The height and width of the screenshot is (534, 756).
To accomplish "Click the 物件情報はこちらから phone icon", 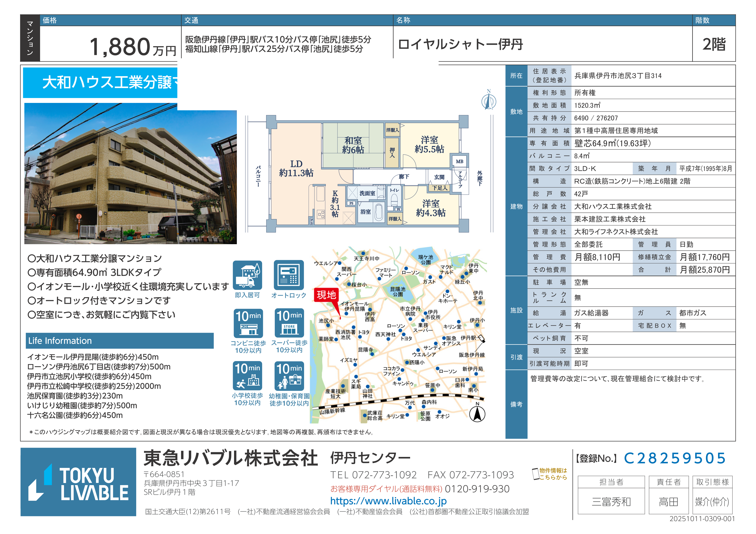I will pos(536,474).
